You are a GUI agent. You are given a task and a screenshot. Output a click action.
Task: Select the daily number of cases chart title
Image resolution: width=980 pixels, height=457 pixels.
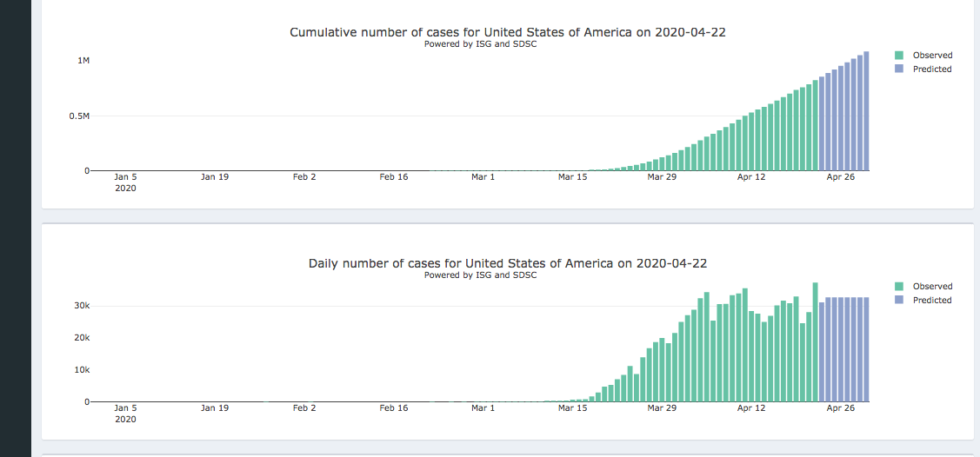coord(507,263)
